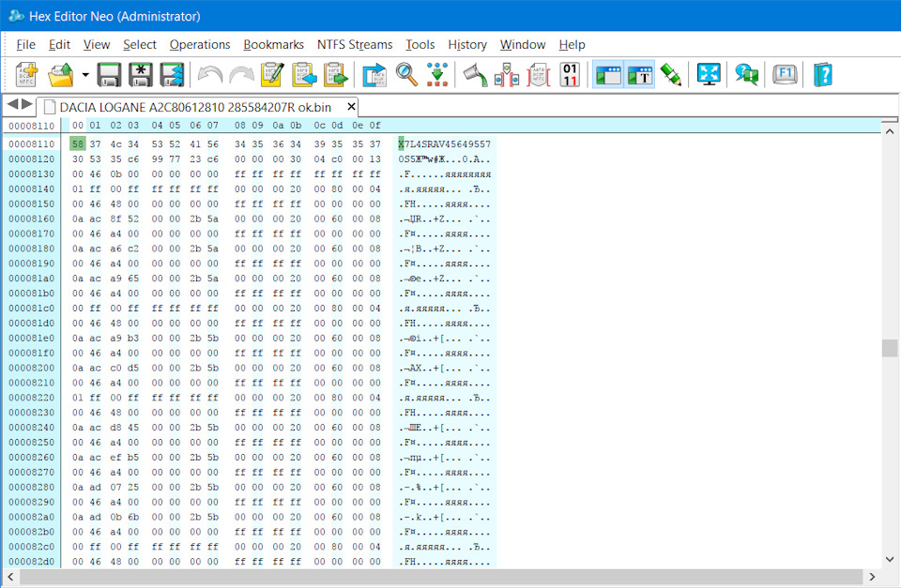
Task: Undo the last change
Action: pyautogui.click(x=209, y=75)
